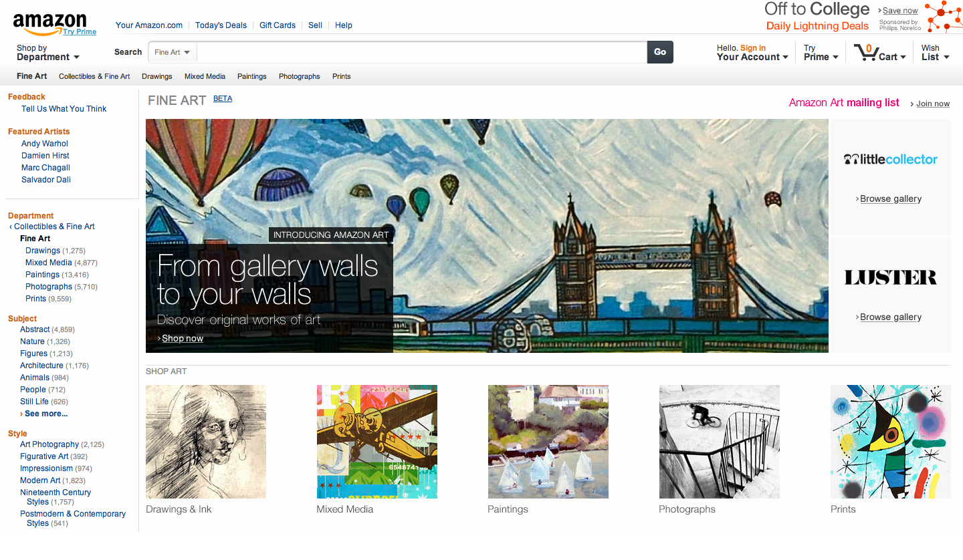Click the Philips Norelco sponsor graphic
The height and width of the screenshot is (560, 963).
[944, 17]
